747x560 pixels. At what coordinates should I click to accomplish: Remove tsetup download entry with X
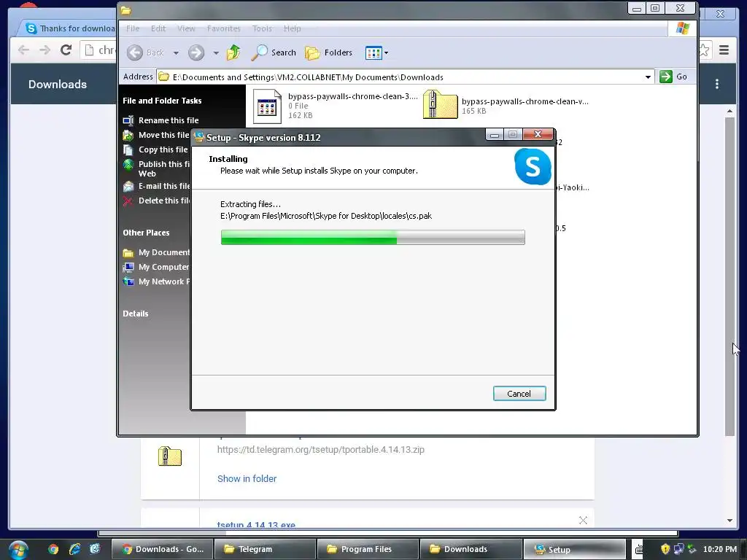click(x=583, y=521)
